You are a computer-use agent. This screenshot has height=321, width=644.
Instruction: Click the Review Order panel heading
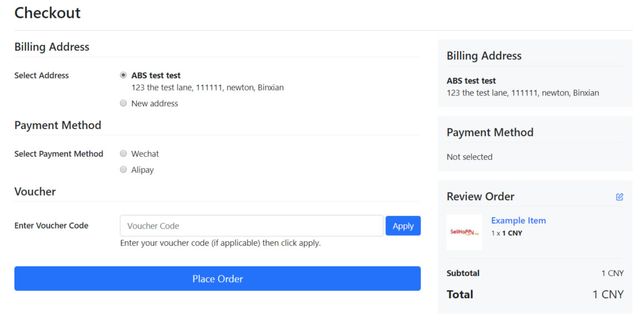click(x=480, y=196)
